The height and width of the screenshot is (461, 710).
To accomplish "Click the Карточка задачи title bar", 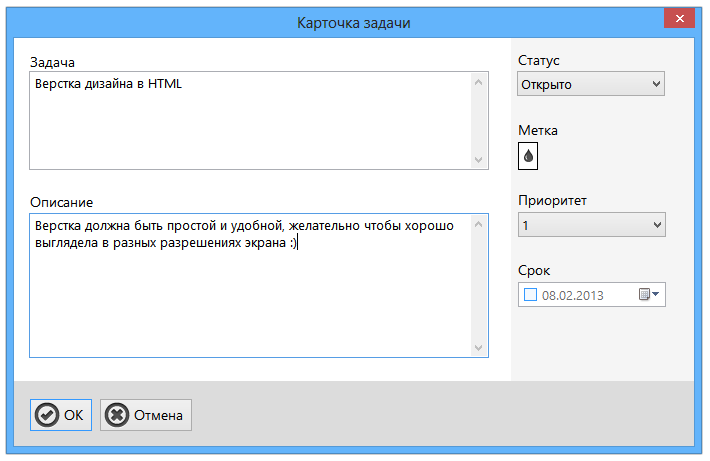I will pos(354,23).
